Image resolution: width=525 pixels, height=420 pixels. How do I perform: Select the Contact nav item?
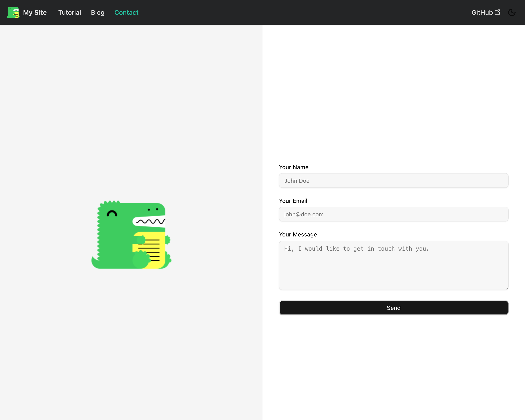coord(126,13)
